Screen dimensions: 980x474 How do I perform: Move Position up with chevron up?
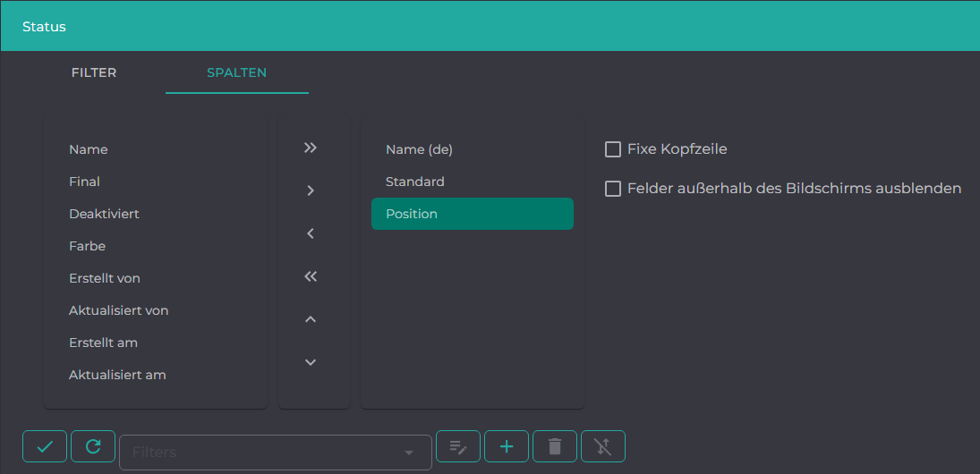[311, 320]
